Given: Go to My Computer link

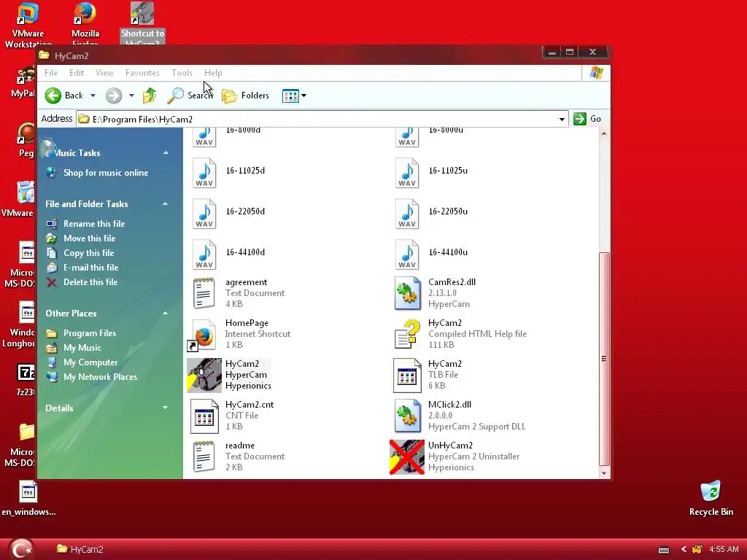Looking at the screenshot, I should click(x=90, y=362).
